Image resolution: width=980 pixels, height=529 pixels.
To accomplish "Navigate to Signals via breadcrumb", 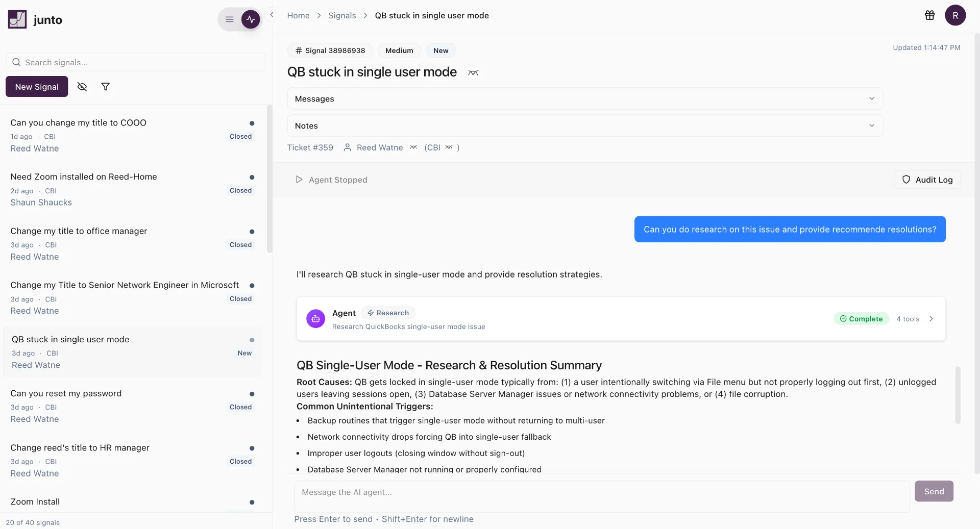I will [342, 15].
